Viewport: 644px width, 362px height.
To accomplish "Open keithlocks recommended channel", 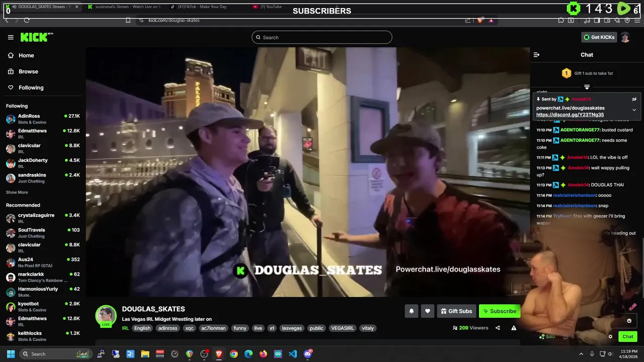I will (x=43, y=336).
